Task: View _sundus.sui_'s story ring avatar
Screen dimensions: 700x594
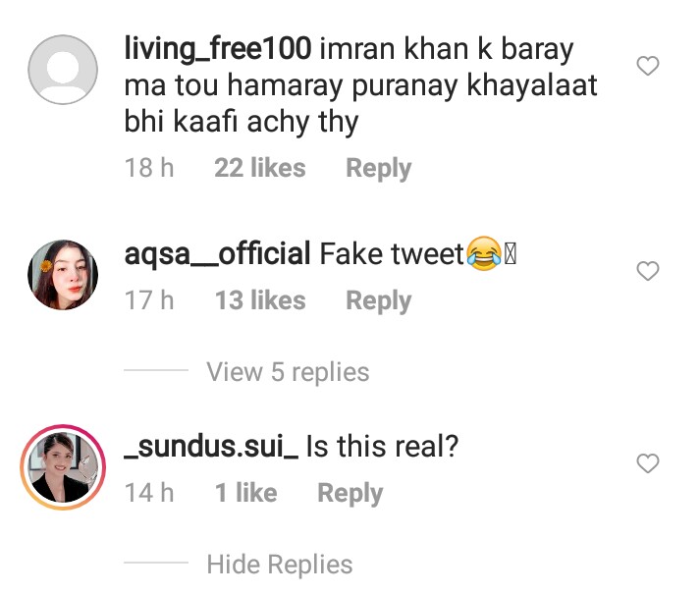Action: click(x=63, y=467)
